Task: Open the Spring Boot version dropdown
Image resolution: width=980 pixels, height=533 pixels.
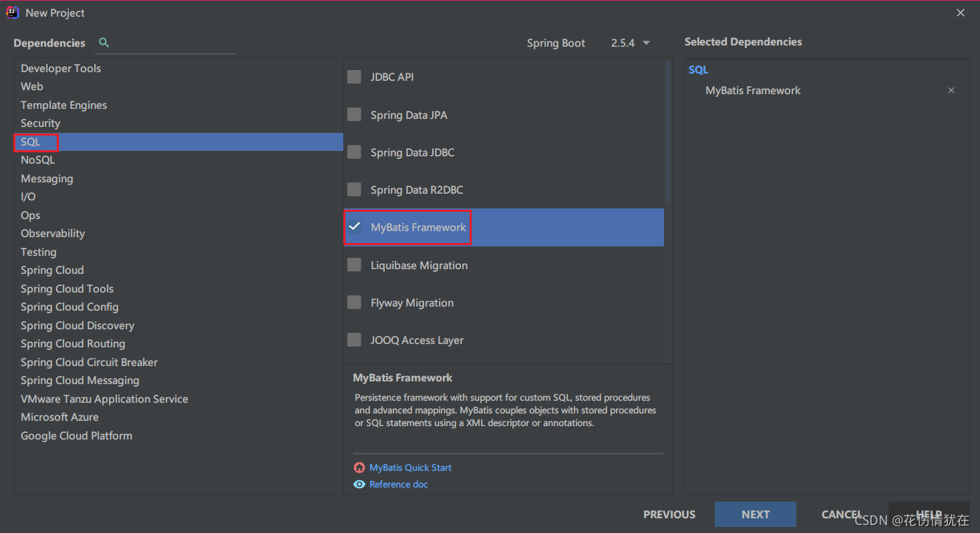Action: pyautogui.click(x=631, y=43)
